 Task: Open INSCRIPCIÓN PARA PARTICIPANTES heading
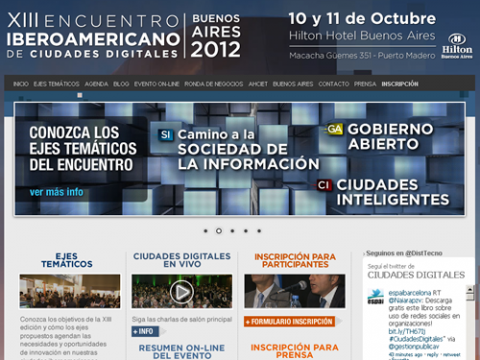(295, 261)
